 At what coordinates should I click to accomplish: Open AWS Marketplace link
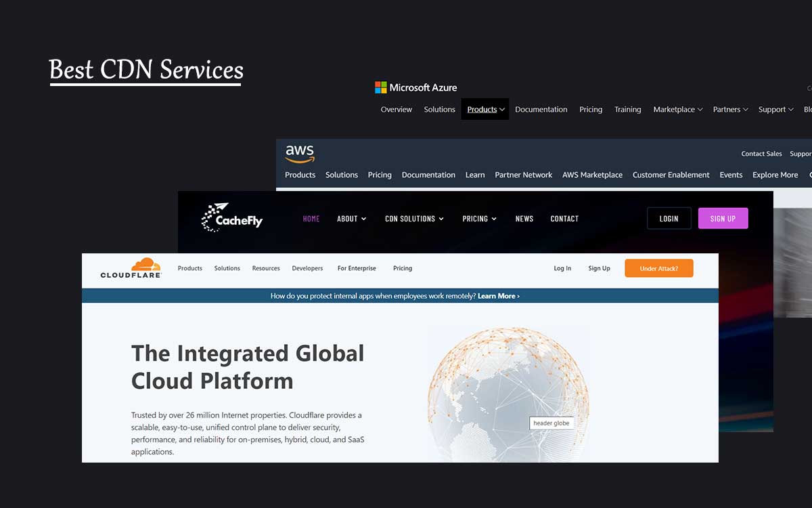592,175
